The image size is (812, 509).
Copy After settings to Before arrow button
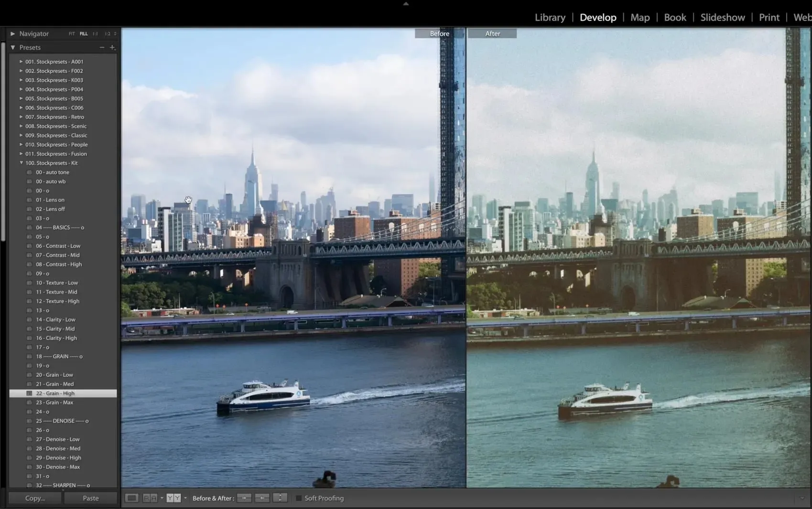(x=262, y=498)
